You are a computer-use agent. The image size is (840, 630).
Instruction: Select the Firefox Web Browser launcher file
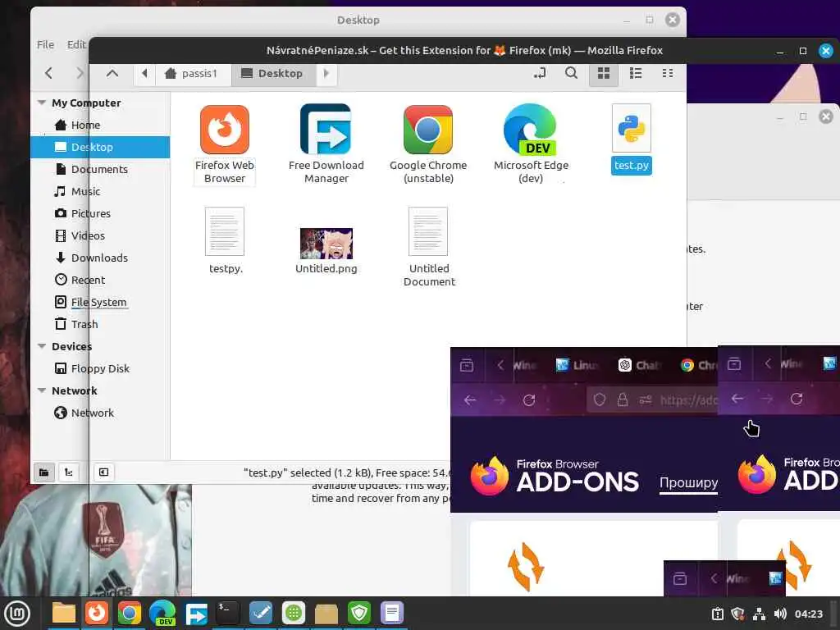click(225, 144)
